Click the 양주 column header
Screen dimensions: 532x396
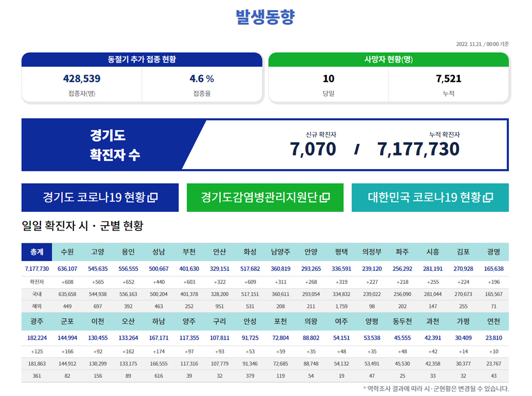pyautogui.click(x=189, y=321)
